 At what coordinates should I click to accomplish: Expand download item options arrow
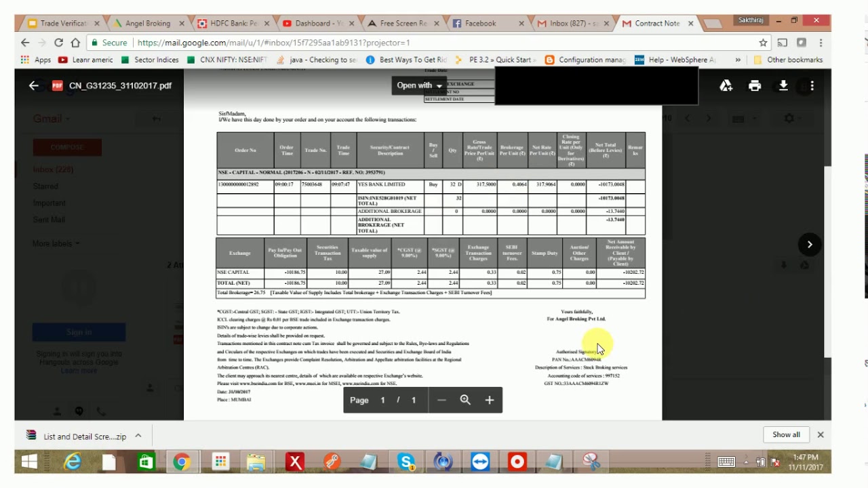(138, 436)
